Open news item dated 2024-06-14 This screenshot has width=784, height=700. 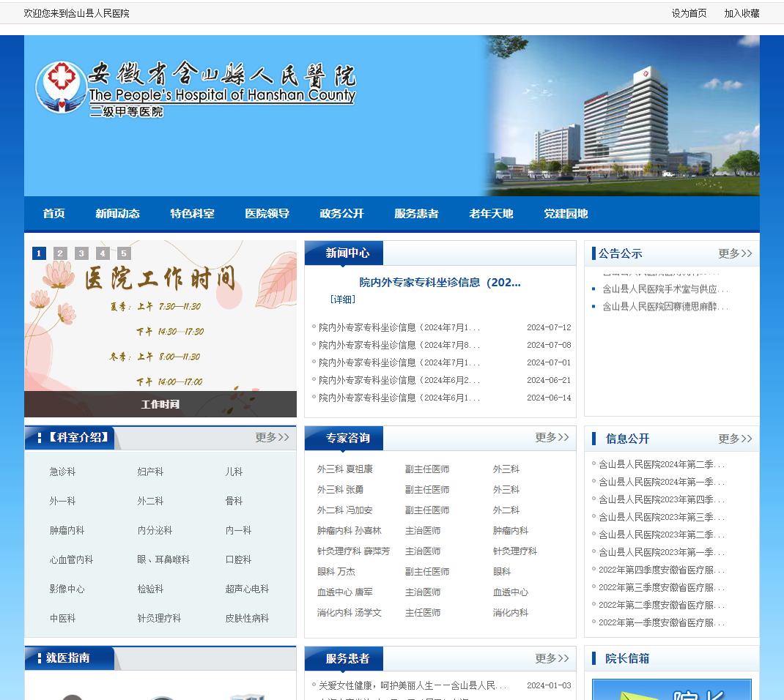[x=399, y=398]
